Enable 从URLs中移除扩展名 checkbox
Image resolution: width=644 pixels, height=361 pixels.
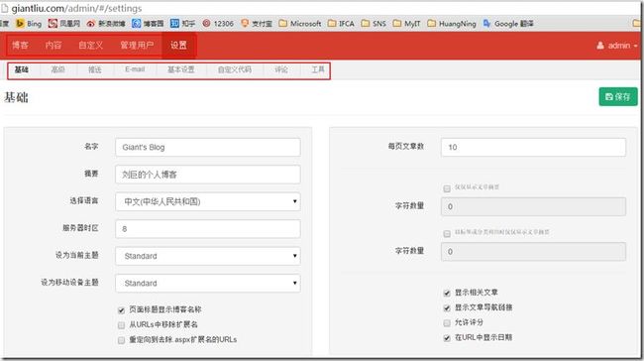coord(121,325)
